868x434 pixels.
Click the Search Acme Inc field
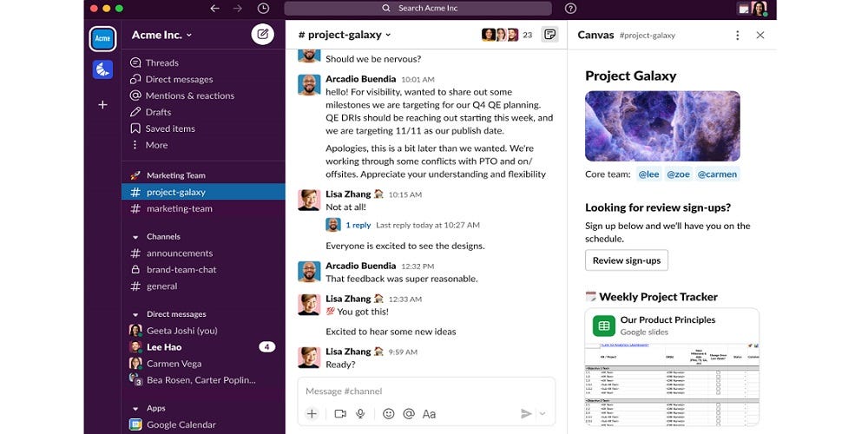(418, 9)
